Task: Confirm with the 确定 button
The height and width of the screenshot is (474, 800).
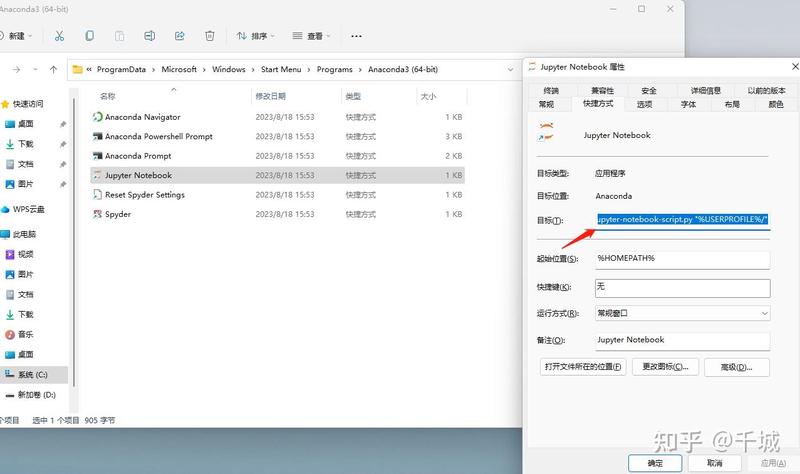Action: click(655, 463)
